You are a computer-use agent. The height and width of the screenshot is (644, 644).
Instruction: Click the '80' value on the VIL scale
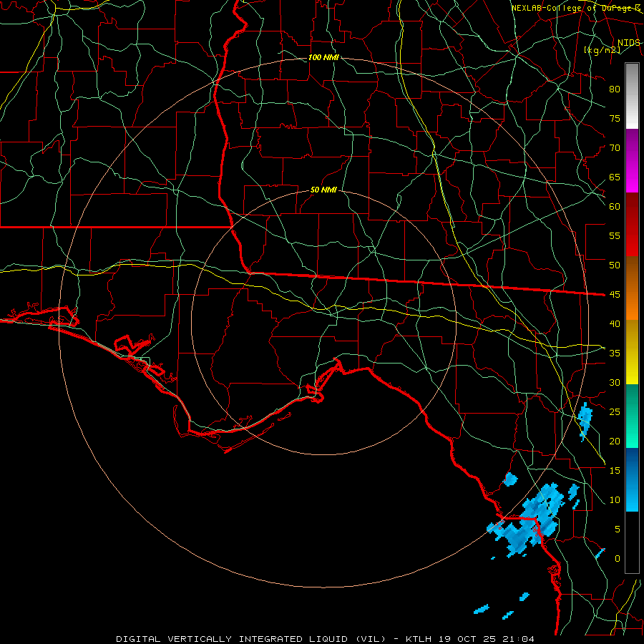click(615, 89)
